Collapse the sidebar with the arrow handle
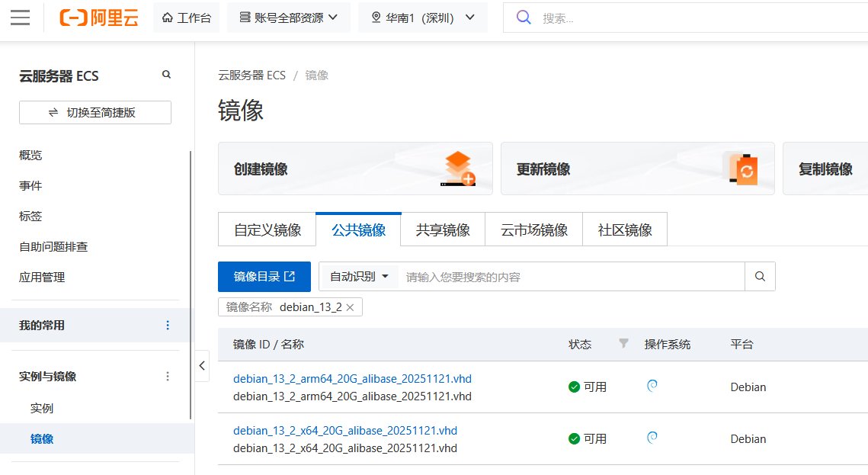868x475 pixels. 202,365
